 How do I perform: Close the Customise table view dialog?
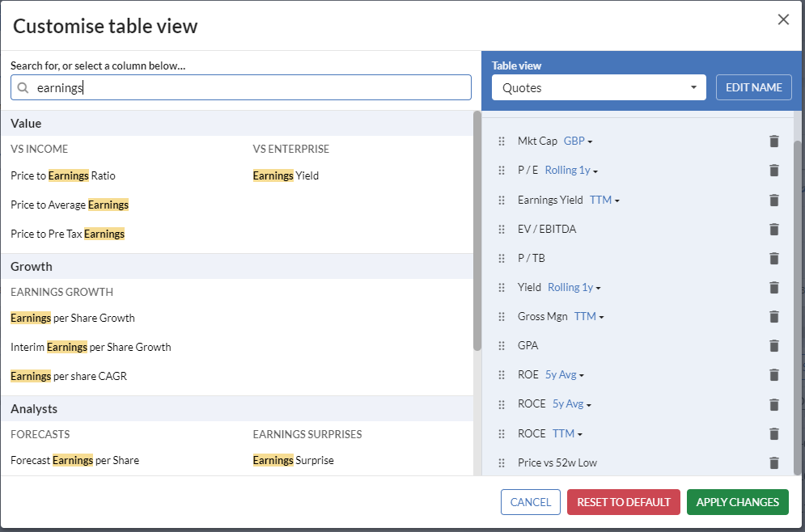[x=783, y=19]
